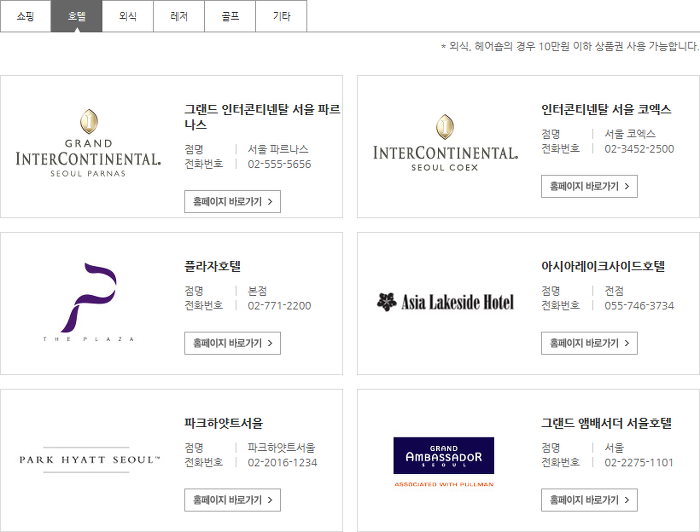Open 그랜드 앰배서더 서울호텔 homepage button
Viewport: 700px width, 532px height.
[589, 500]
